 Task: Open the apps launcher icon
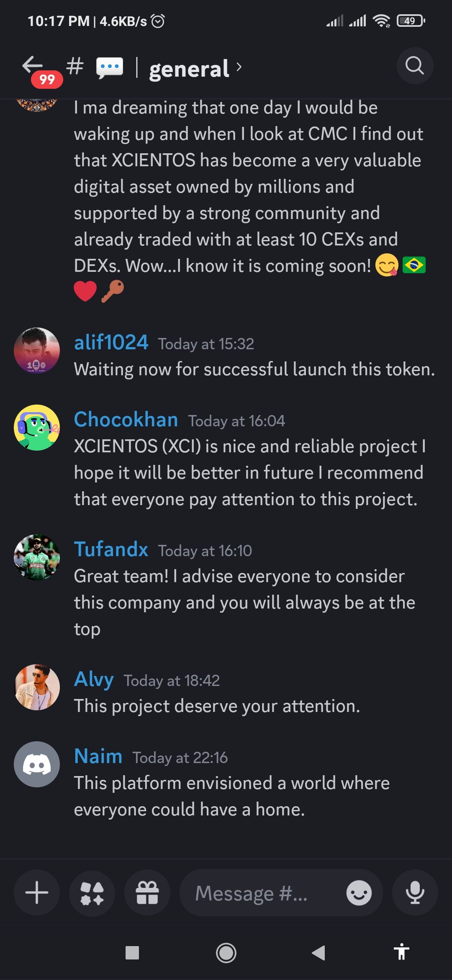point(92,892)
